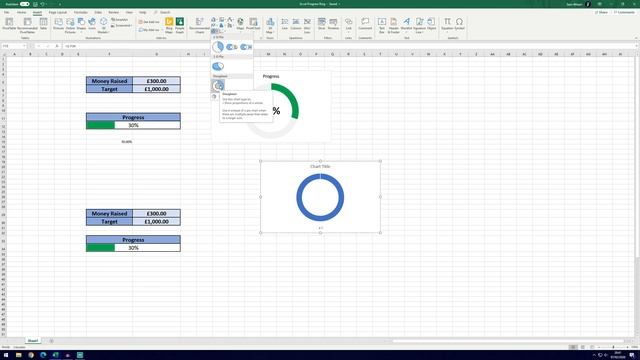Open Recommended PivotTables

(x=27, y=25)
